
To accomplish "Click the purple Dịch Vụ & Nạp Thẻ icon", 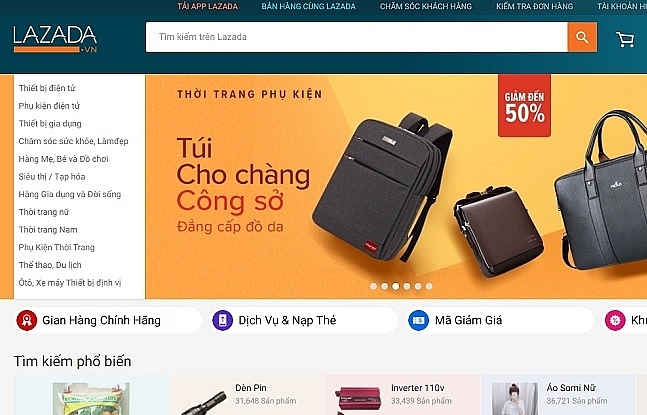I will click(222, 321).
